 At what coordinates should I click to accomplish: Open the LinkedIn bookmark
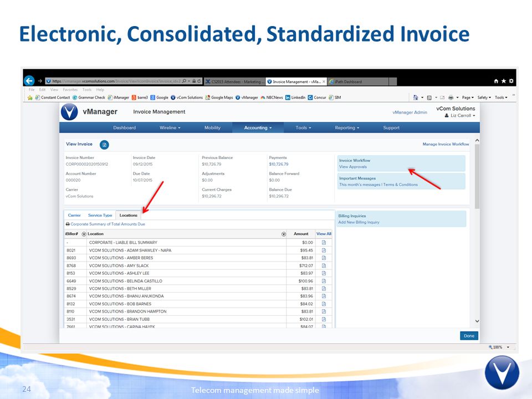295,98
